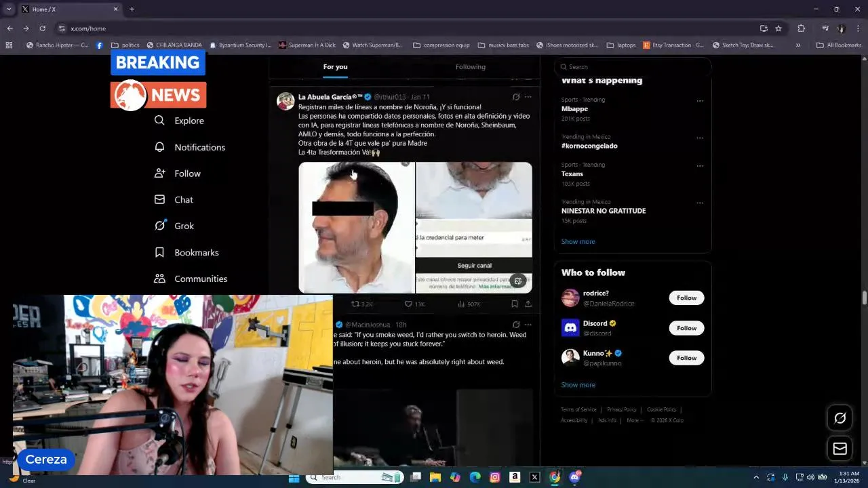Open floating Grok button at bottom right
The width and height of the screenshot is (868, 488).
pos(840,418)
